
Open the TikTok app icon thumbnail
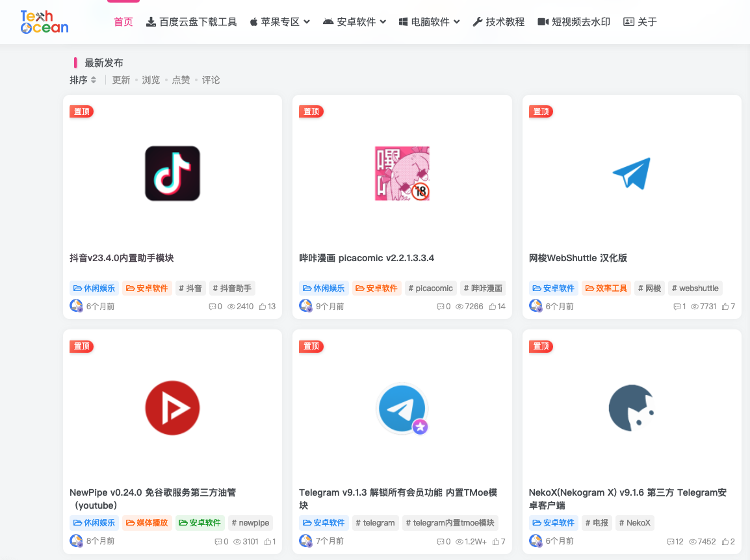point(173,173)
